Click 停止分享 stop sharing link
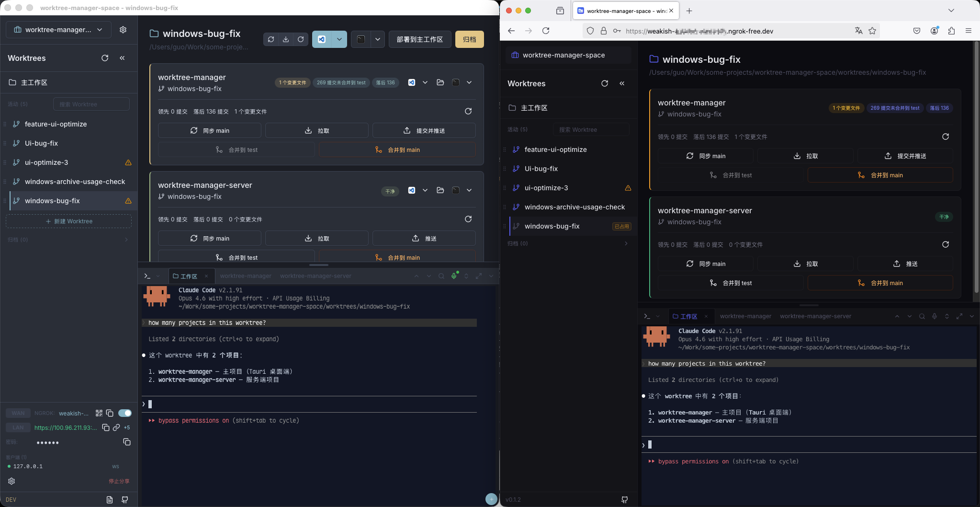This screenshot has height=507, width=980. 119,481
